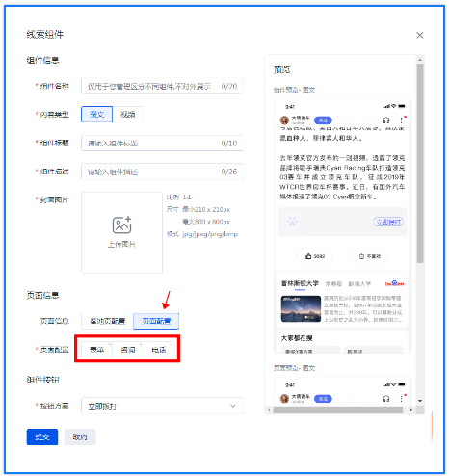Click the upload image icon in cover box
The height and width of the screenshot is (476, 449).
[x=121, y=225]
